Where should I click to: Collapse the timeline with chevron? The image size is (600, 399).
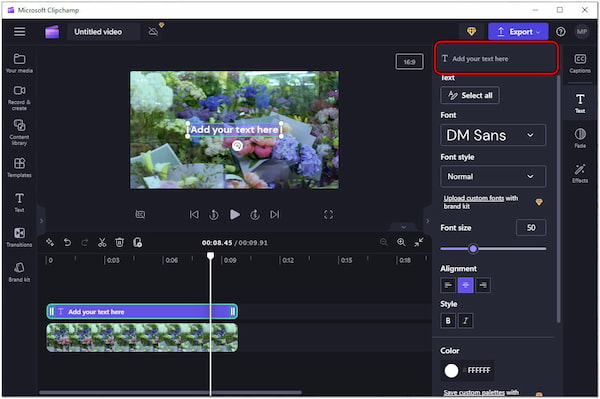403,227
